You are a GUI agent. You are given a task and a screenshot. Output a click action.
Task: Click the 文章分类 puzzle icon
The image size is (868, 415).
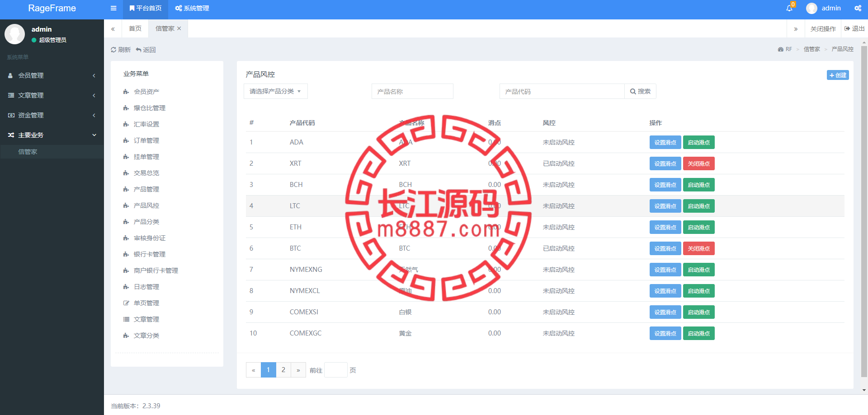(126, 336)
